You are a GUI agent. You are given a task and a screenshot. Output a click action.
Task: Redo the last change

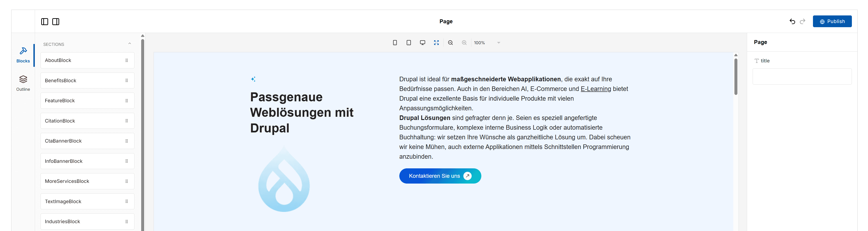pyautogui.click(x=803, y=21)
